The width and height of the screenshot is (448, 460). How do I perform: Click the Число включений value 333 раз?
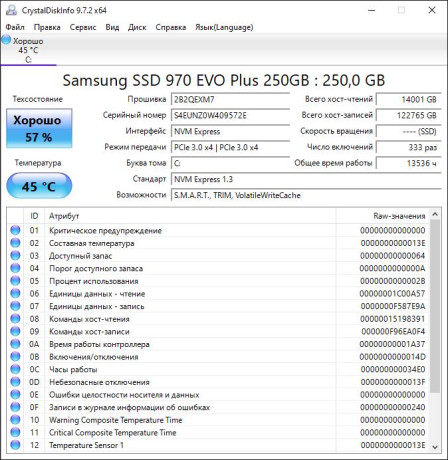pyautogui.click(x=409, y=147)
